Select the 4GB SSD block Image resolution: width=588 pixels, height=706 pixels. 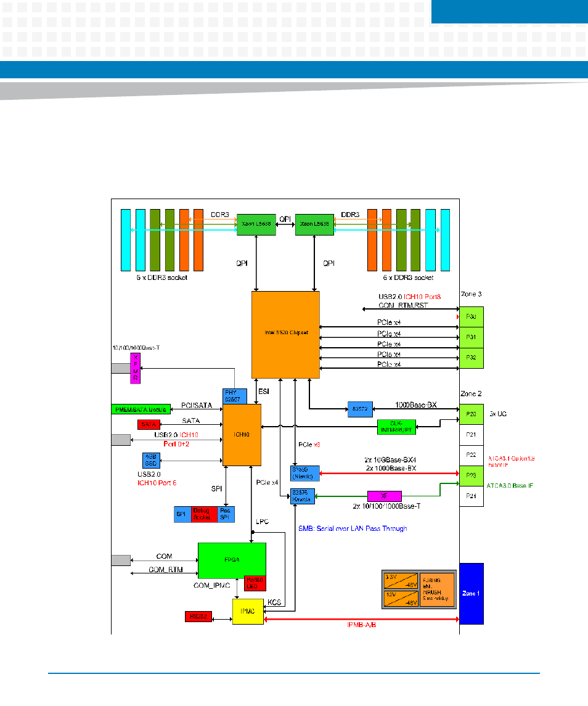click(151, 461)
